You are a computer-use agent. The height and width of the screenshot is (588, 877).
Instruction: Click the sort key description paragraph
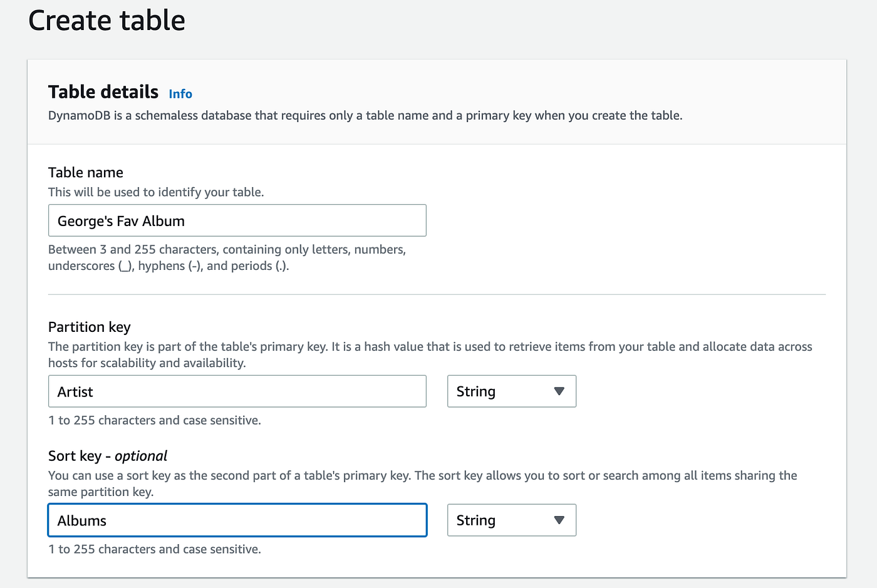pyautogui.click(x=422, y=483)
